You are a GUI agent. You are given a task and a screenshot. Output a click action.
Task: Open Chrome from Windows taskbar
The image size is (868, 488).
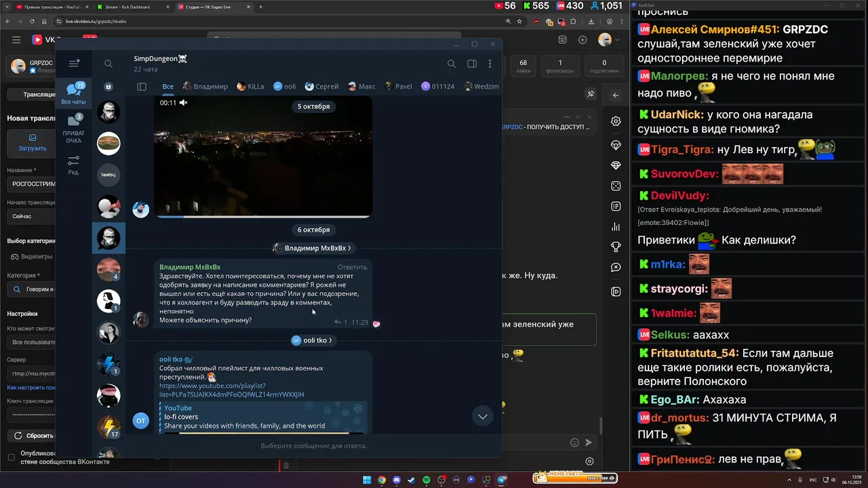click(x=382, y=480)
